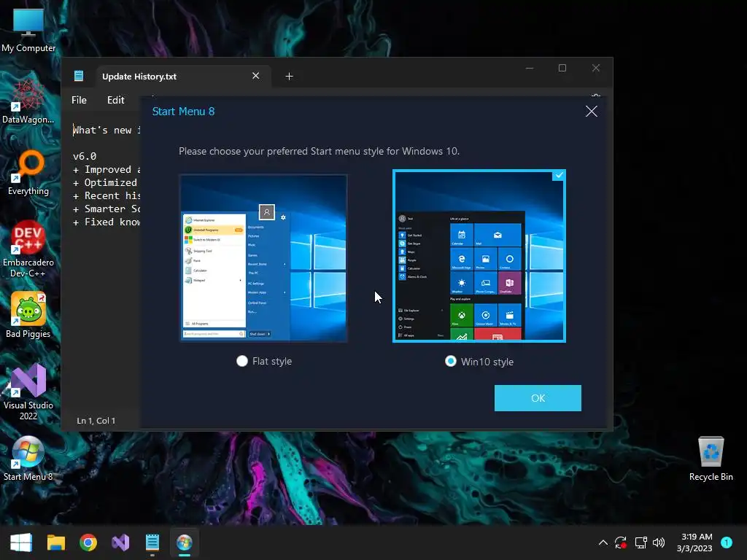Image resolution: width=747 pixels, height=560 pixels.
Task: Choose the Win10 style preview thumbnail
Action: [479, 256]
